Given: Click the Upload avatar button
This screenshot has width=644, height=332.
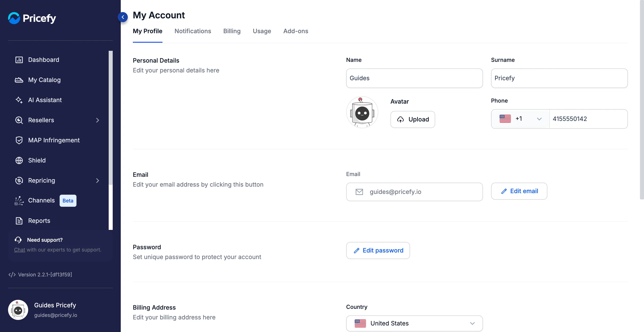Looking at the screenshot, I should pos(413,119).
